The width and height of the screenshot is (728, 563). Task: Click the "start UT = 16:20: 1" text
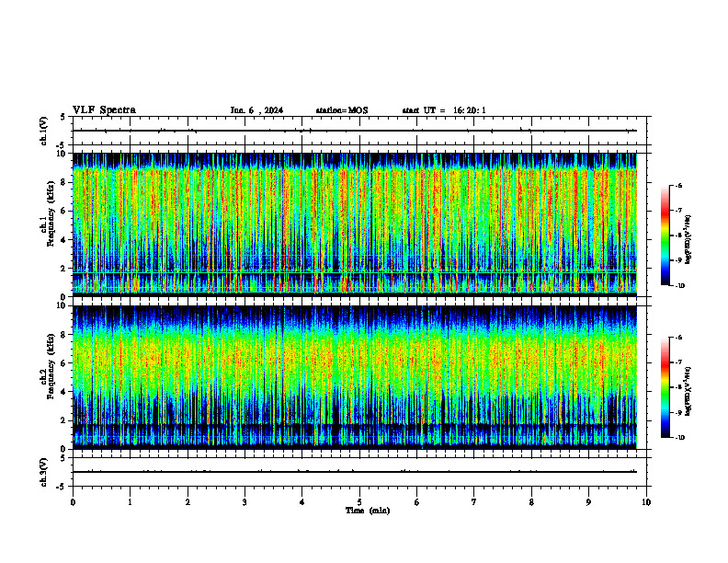444,110
